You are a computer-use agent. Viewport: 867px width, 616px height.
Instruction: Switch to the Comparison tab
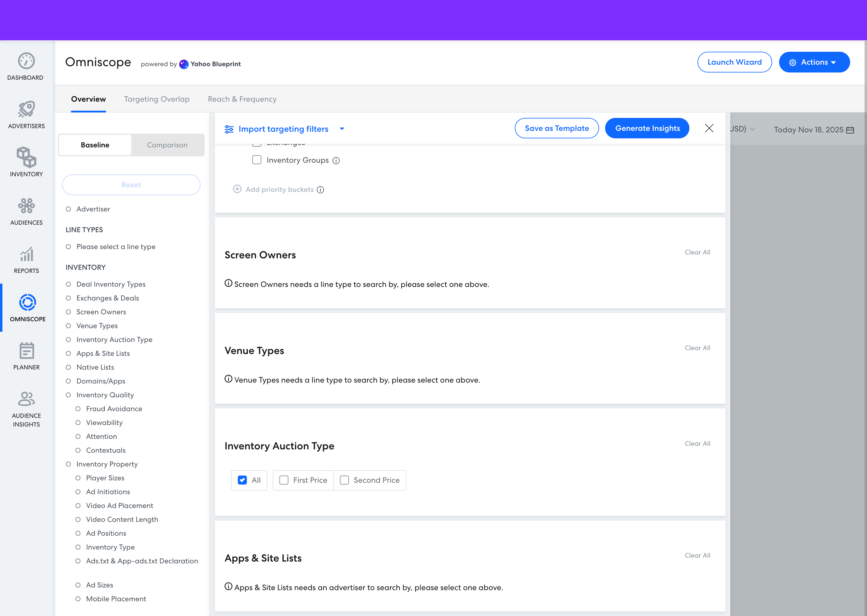click(x=167, y=145)
